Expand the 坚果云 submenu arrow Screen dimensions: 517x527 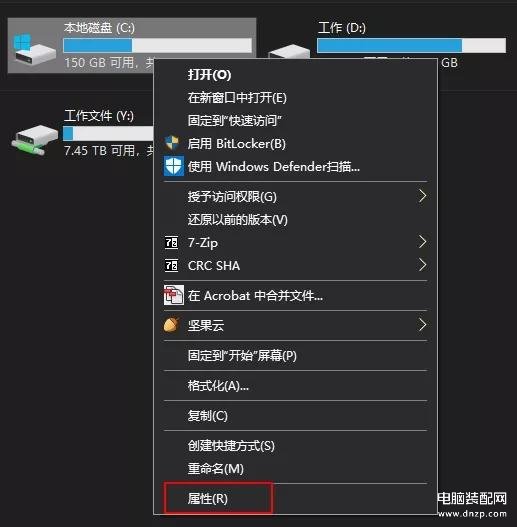[x=423, y=325]
